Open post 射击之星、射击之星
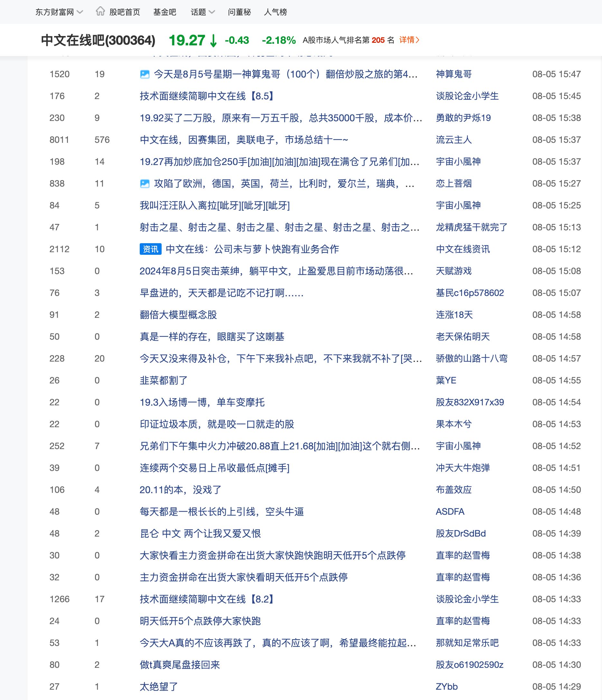The width and height of the screenshot is (602, 700). click(279, 227)
